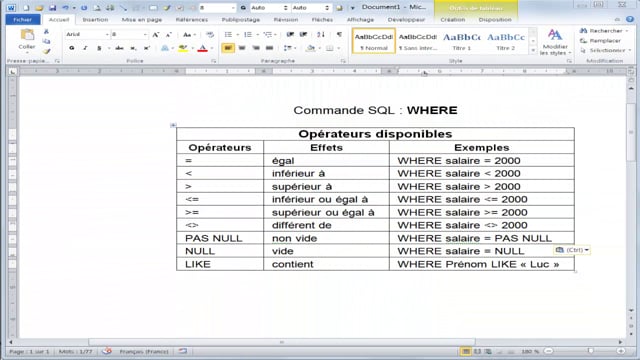
Task: Apply the Normal style
Action: pos(373,41)
